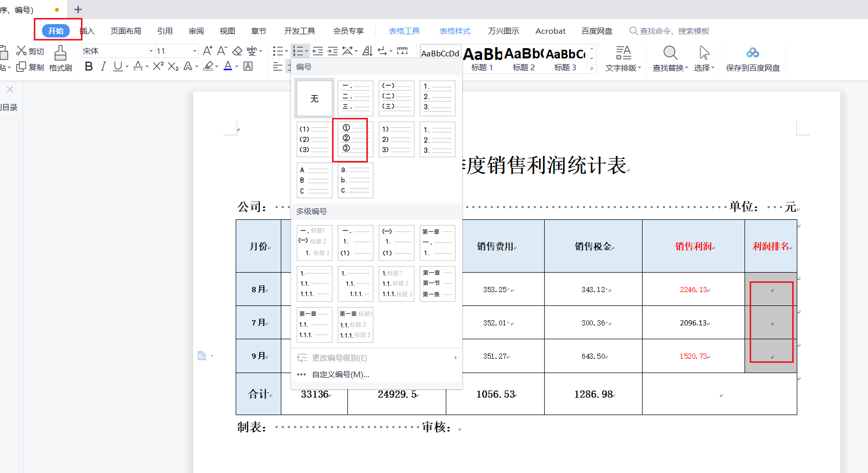Image resolution: width=868 pixels, height=473 pixels.
Task: Click the increase font size icon
Action: (207, 51)
